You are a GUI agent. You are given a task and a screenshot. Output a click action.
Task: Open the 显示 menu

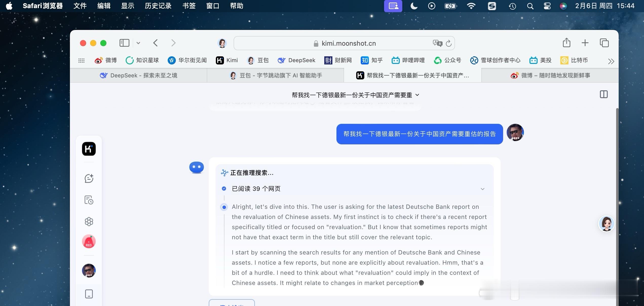point(128,6)
